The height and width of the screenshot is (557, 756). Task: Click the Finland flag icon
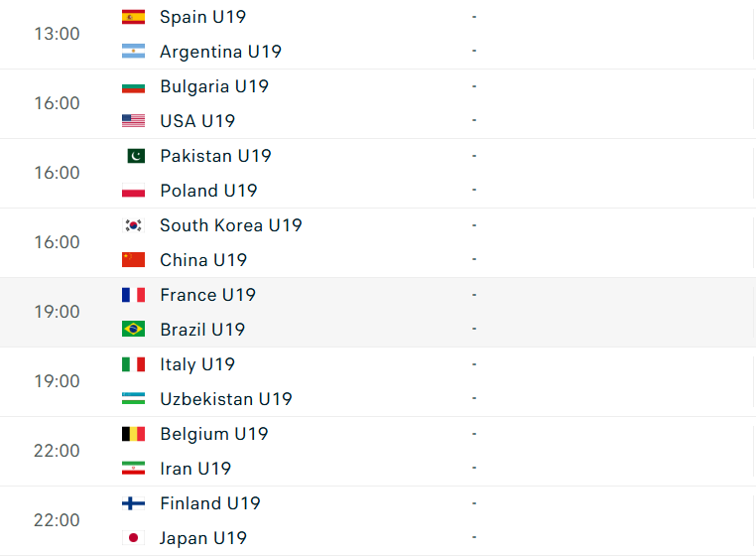[133, 503]
